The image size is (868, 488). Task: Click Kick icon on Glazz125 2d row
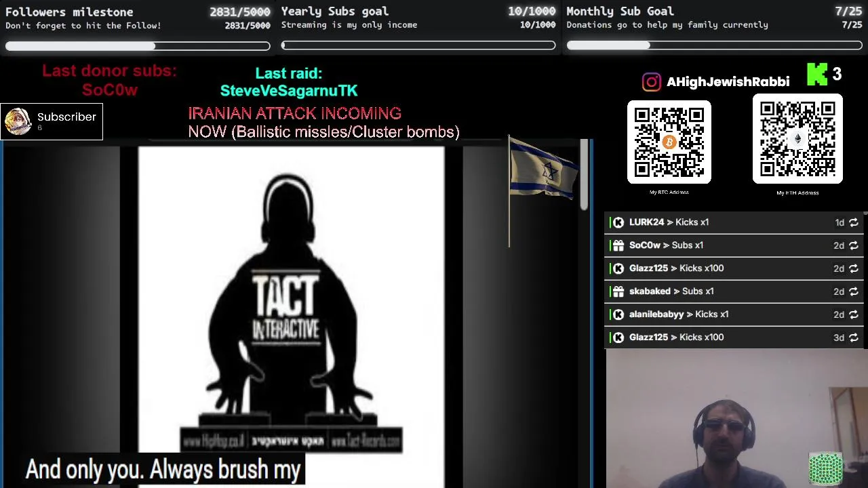coord(618,268)
